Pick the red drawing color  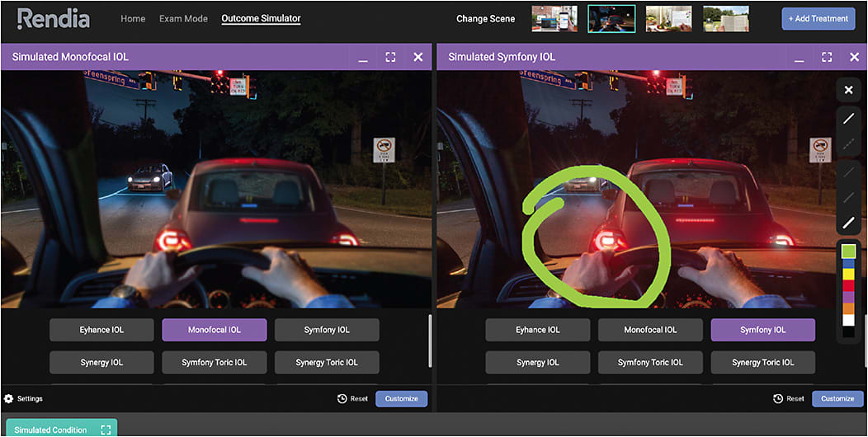[x=848, y=286]
